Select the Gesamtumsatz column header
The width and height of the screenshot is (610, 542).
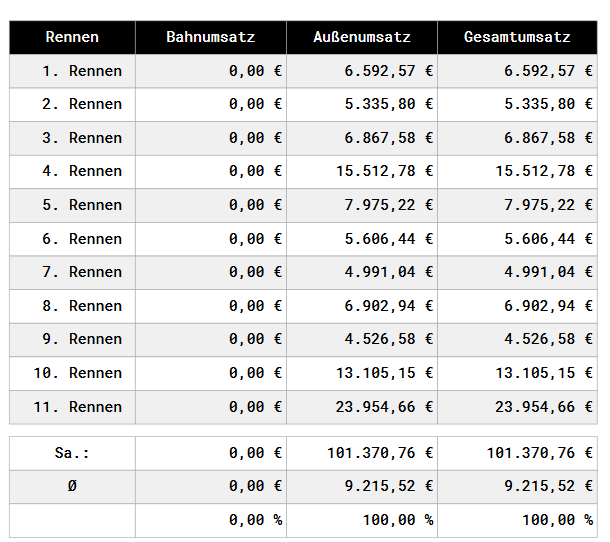click(x=517, y=37)
